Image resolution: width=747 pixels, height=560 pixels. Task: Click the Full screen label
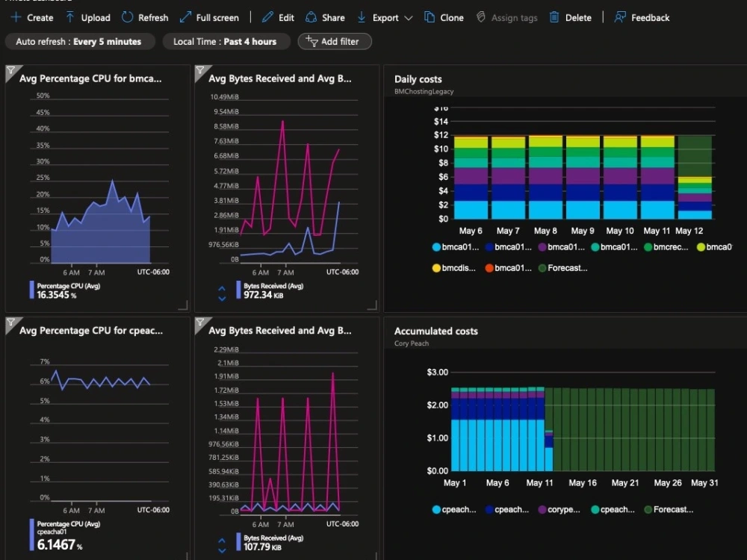pos(217,18)
